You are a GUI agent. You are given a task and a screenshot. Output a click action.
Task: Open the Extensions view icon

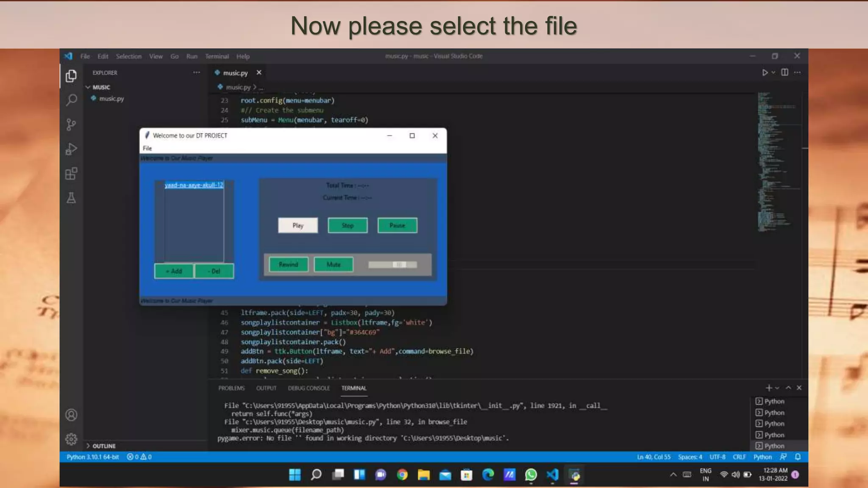(71, 174)
